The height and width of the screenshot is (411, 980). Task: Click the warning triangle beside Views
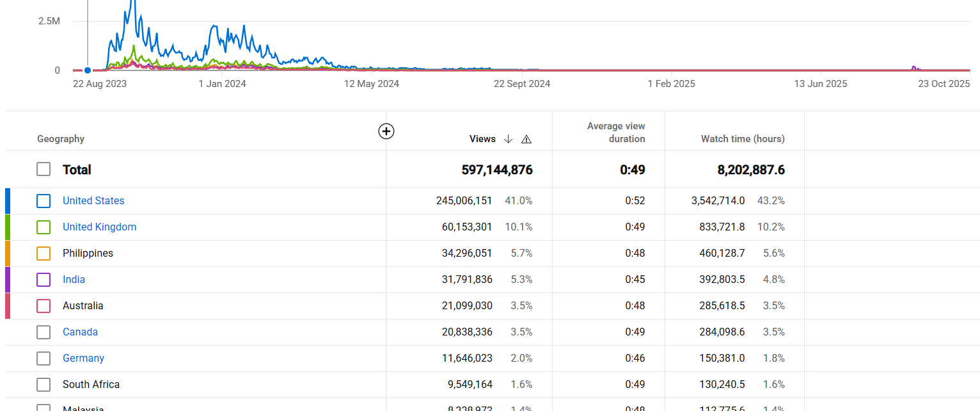pyautogui.click(x=526, y=139)
